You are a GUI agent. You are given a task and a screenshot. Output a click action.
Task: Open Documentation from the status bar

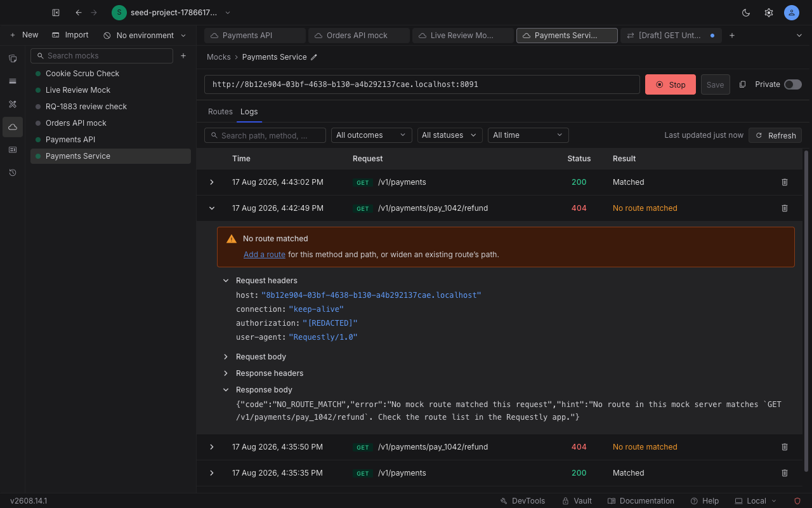click(x=640, y=501)
